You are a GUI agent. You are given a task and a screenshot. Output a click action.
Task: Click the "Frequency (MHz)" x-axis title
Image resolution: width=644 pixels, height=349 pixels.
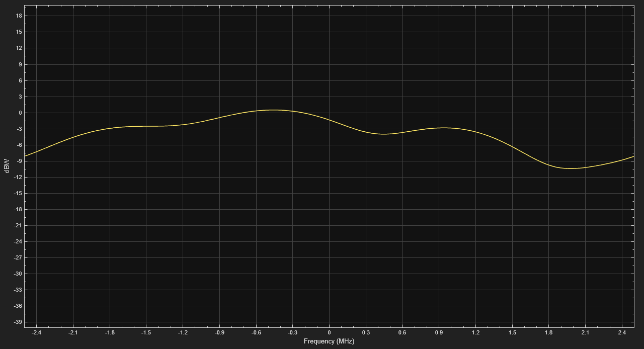[329, 341]
